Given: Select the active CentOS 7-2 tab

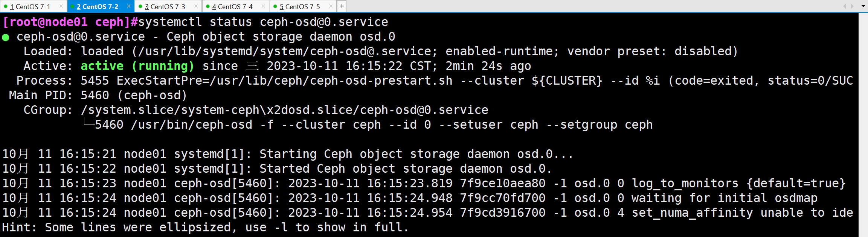Looking at the screenshot, I should 97,6.
